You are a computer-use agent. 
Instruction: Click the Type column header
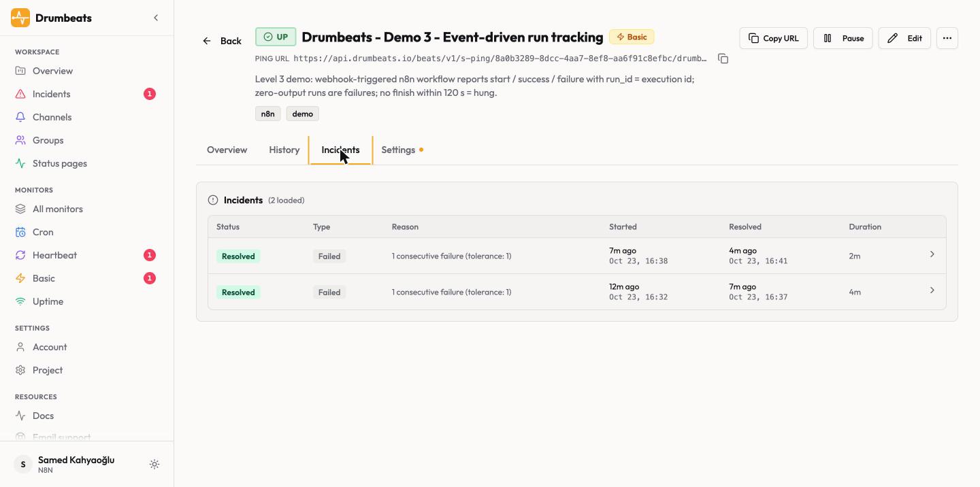click(321, 226)
